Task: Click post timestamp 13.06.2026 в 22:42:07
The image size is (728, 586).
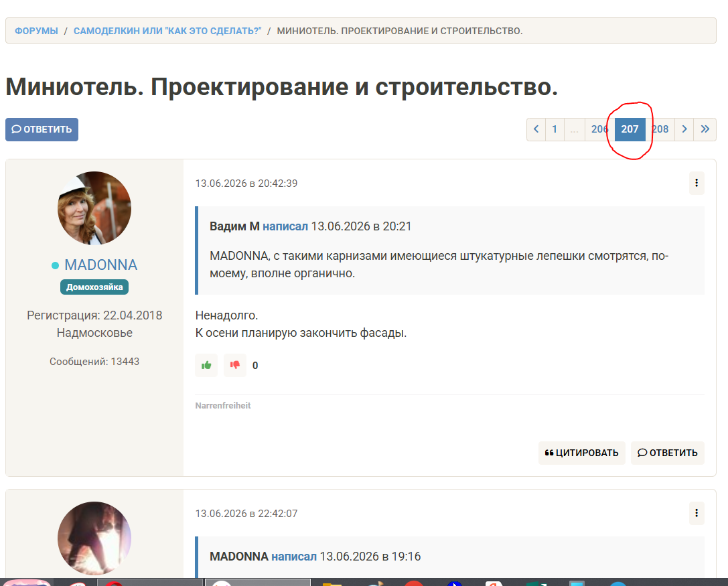Action: coord(246,514)
